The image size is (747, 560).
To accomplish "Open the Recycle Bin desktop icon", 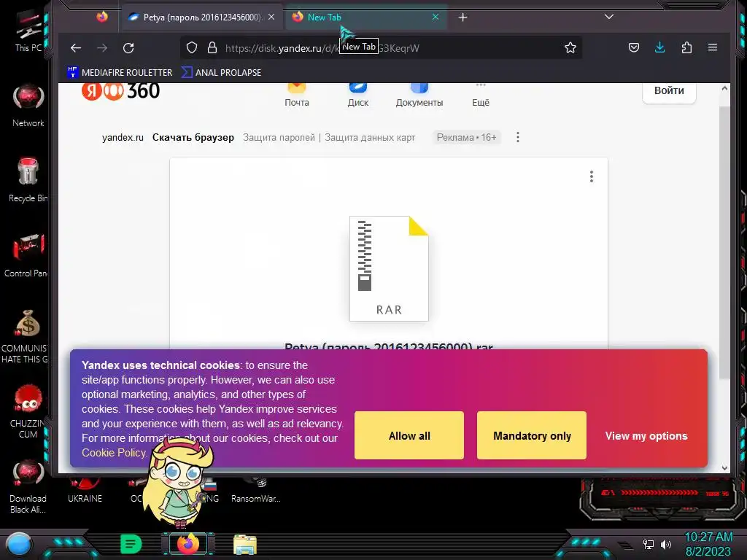I will (x=28, y=180).
